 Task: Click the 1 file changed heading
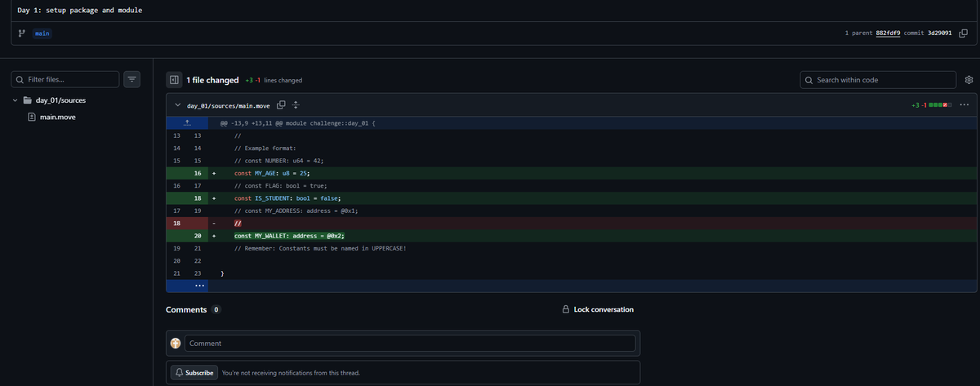(x=212, y=80)
